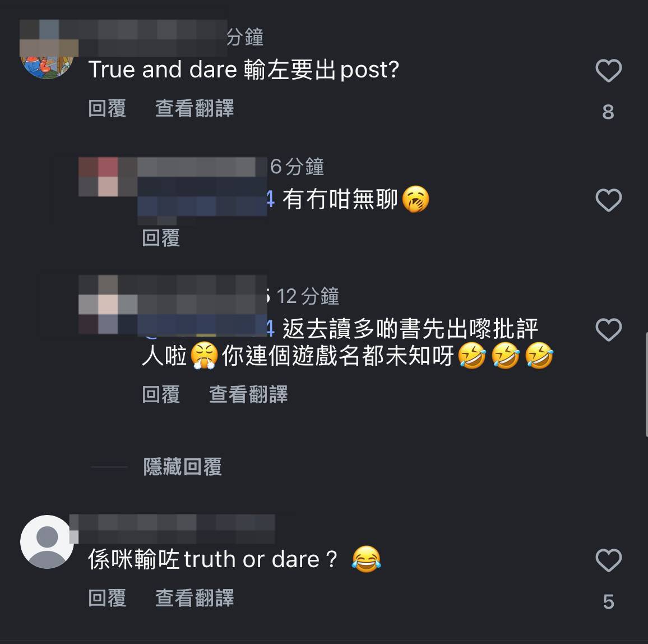Image resolution: width=648 pixels, height=644 pixels.
Task: Reply to the '返去讀多啲書' comment
Action: click(161, 394)
